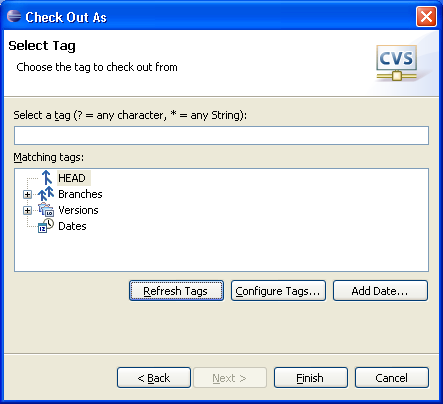Select the Dates tree item
This screenshot has height=404, width=443.
coord(72,226)
